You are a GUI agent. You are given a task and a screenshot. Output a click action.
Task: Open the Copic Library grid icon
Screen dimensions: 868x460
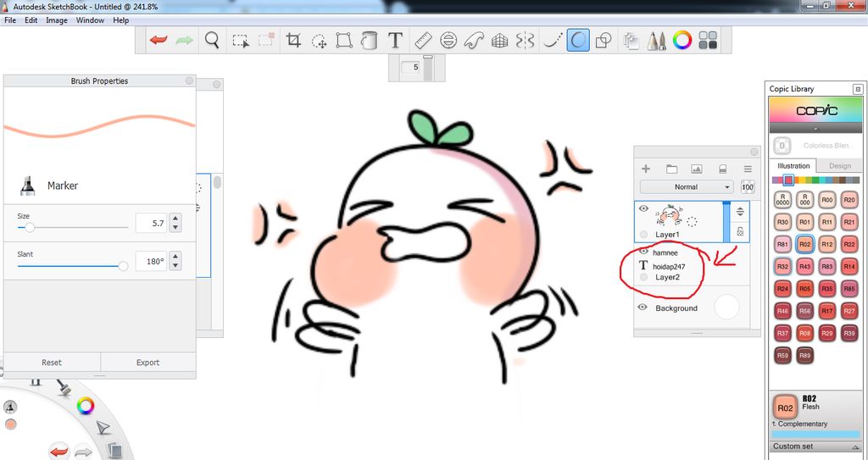(x=708, y=41)
